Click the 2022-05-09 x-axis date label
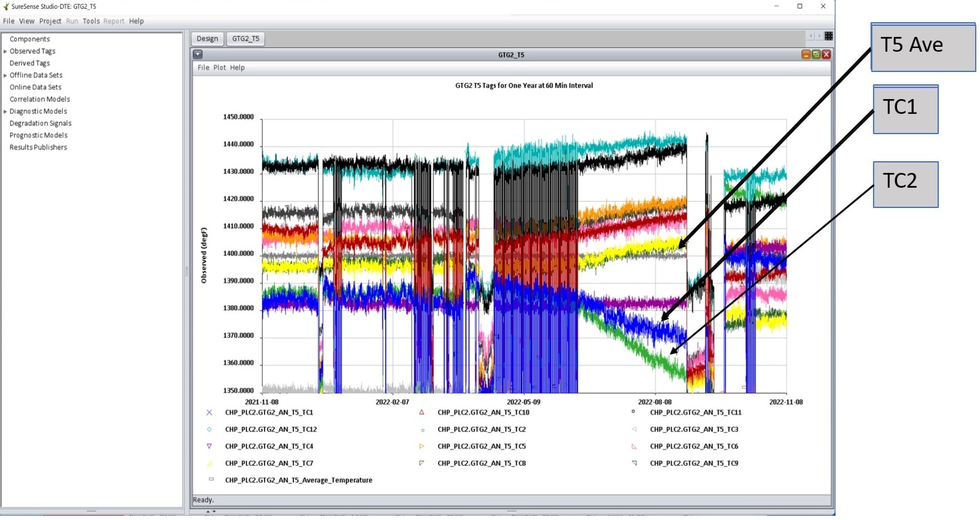980x520 pixels. click(x=523, y=402)
